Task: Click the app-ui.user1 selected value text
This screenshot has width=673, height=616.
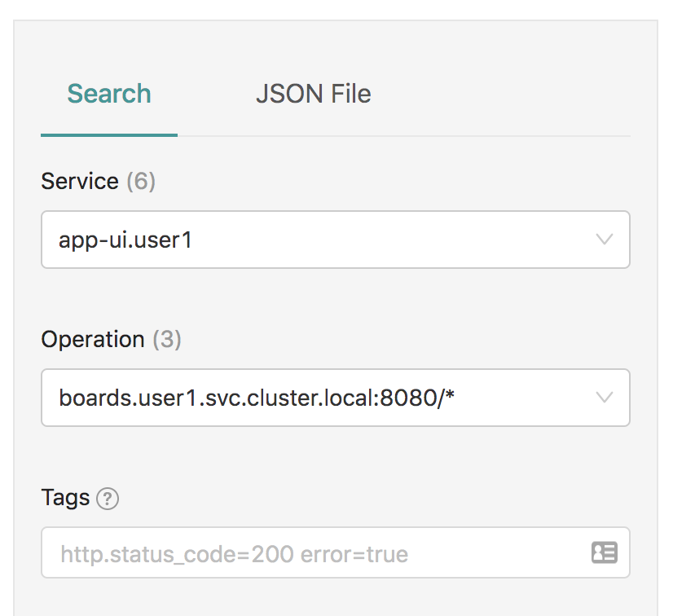Action: coord(125,240)
